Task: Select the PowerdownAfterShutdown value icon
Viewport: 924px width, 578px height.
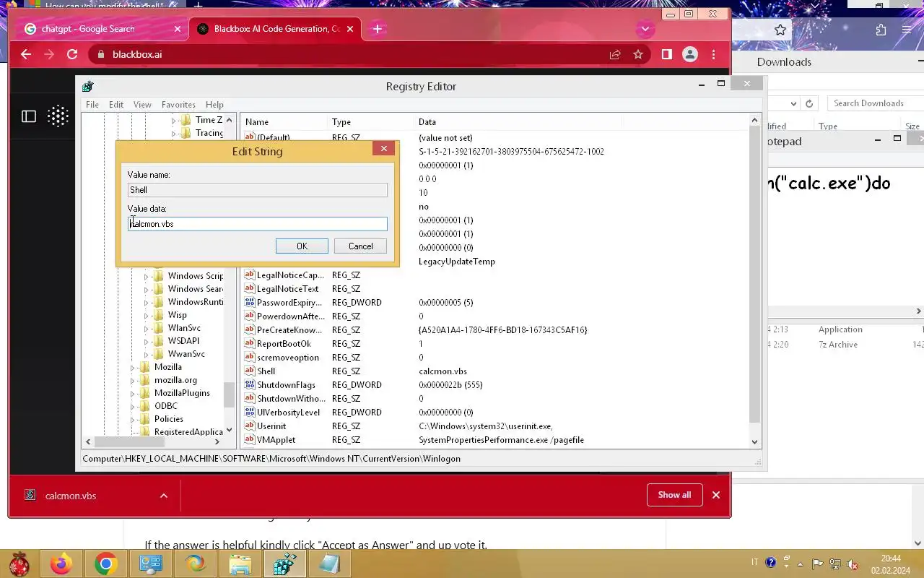Action: [x=250, y=316]
